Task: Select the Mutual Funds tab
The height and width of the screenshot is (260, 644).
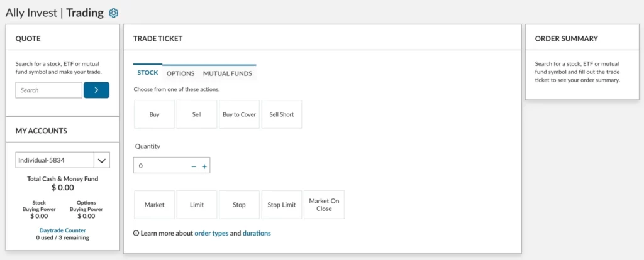Action: click(x=227, y=73)
